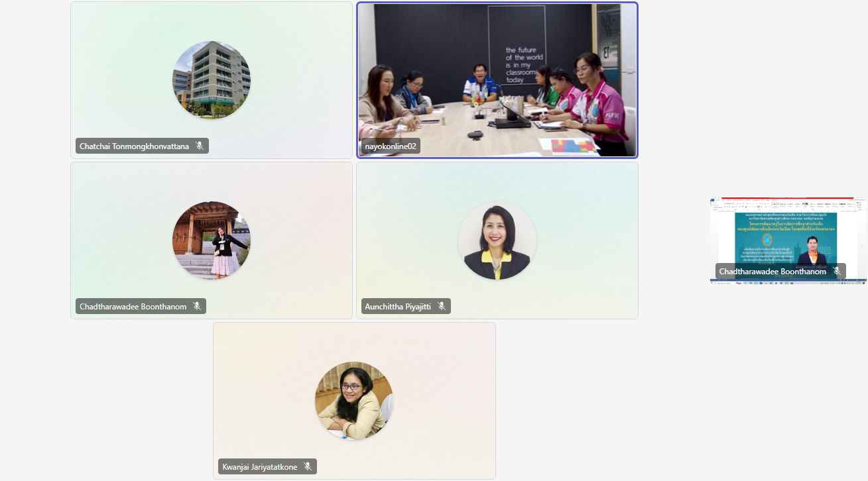Screen dimensions: 868x481
Task: Select Chadtharawadee's circular profile avatar
Action: click(212, 240)
